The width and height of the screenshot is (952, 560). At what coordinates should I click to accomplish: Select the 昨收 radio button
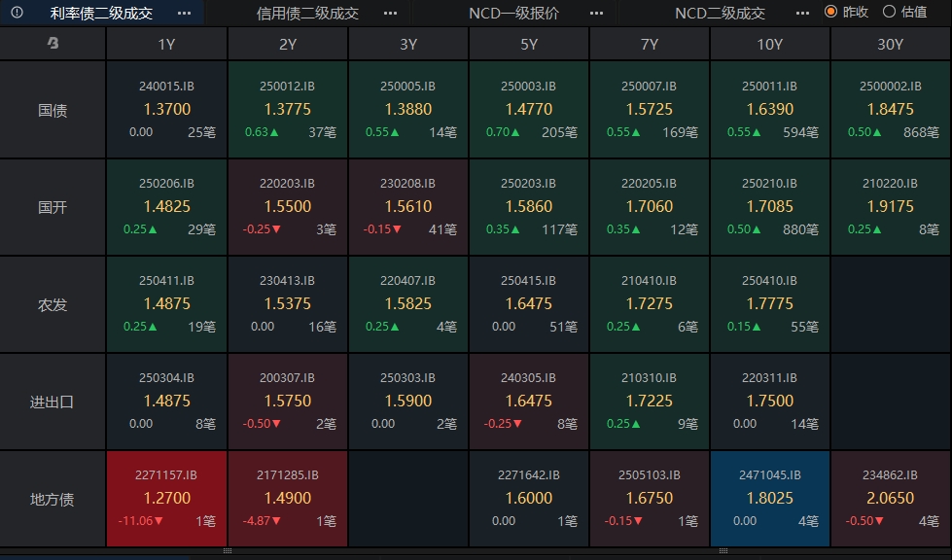click(x=831, y=12)
